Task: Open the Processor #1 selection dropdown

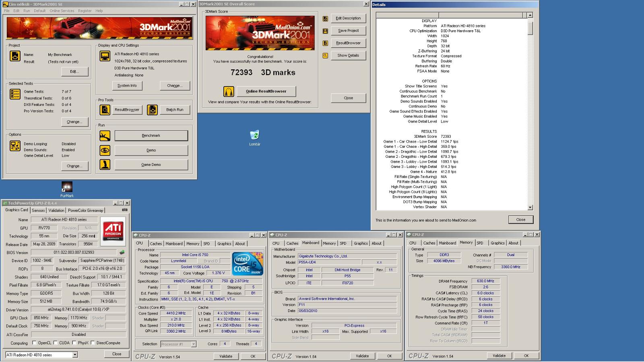Action: [194, 344]
